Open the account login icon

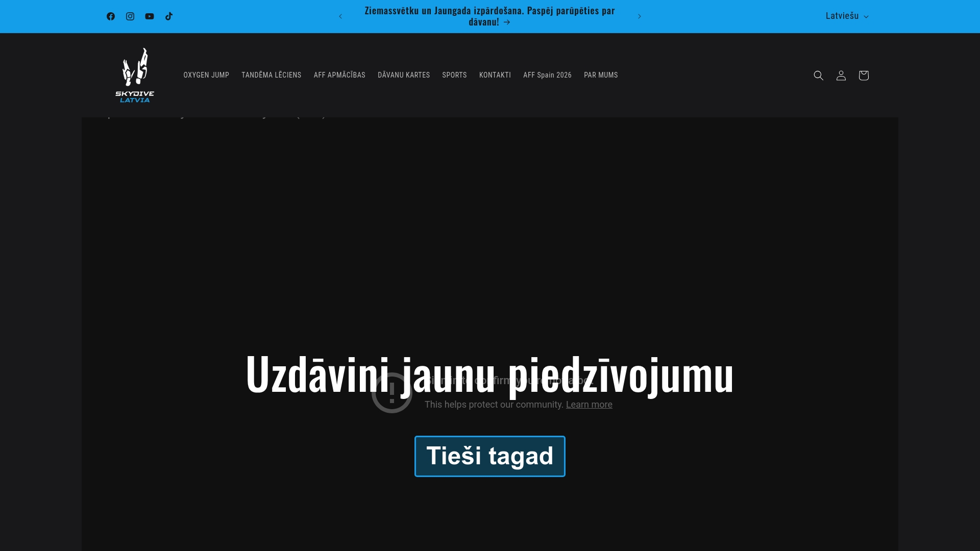(x=841, y=75)
